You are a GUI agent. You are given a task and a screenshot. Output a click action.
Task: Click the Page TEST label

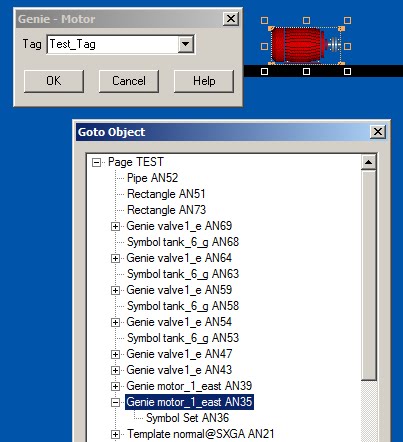click(x=136, y=162)
